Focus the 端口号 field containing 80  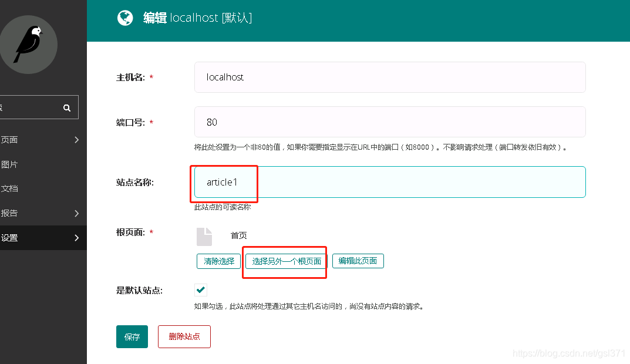tap(390, 122)
